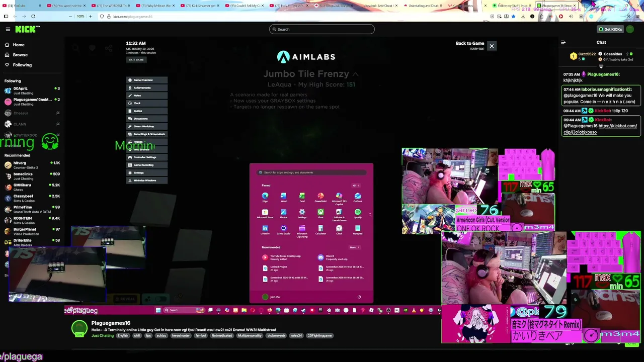Image resolution: width=644 pixels, height=362 pixels.
Task: Open Controller Settings in overlay menu
Action: (x=146, y=157)
